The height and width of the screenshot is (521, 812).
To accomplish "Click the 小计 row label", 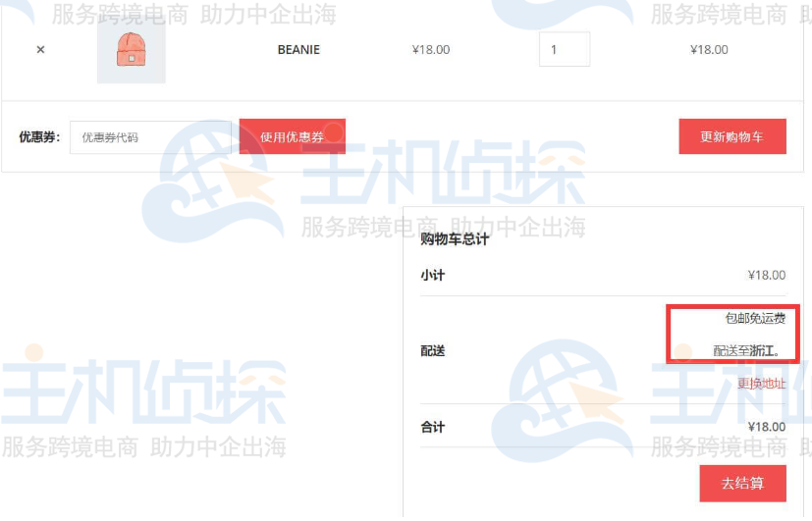I will click(x=432, y=276).
